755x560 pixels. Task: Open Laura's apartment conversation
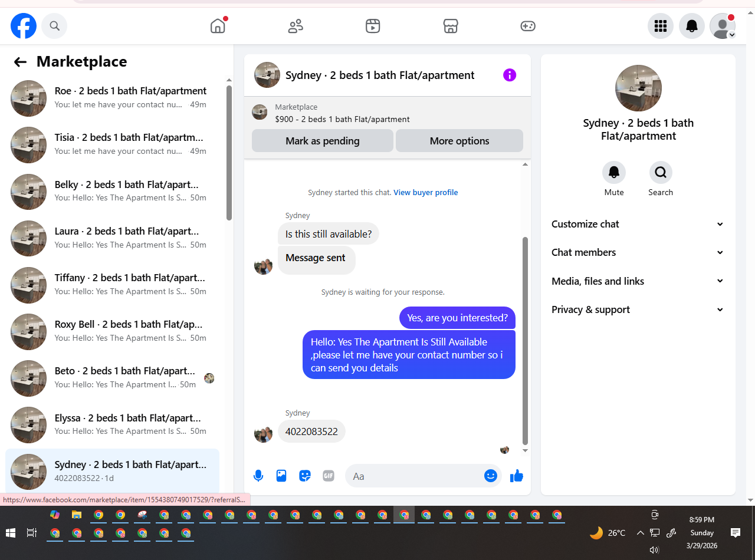[x=112, y=238]
